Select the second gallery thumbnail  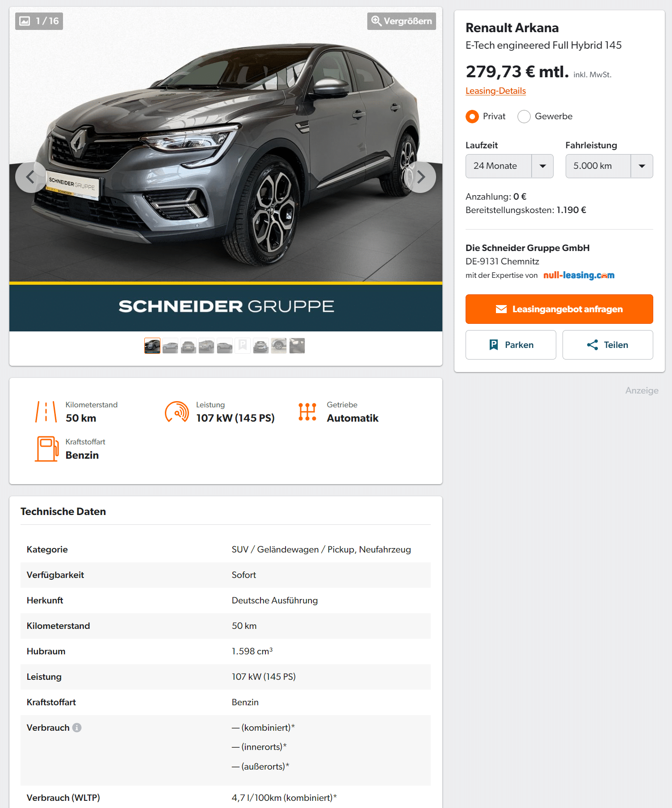coord(170,346)
